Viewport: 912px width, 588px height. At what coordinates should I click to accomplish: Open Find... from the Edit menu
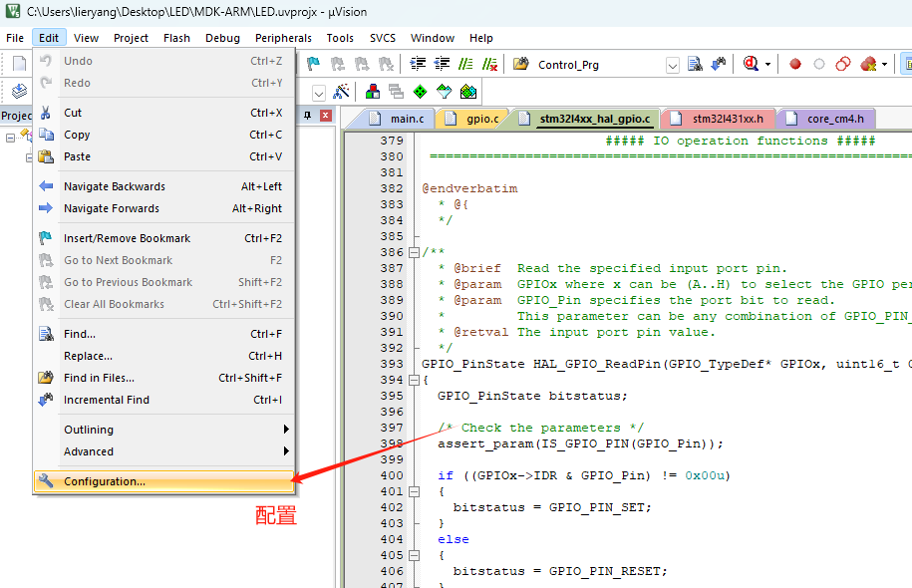point(164,334)
